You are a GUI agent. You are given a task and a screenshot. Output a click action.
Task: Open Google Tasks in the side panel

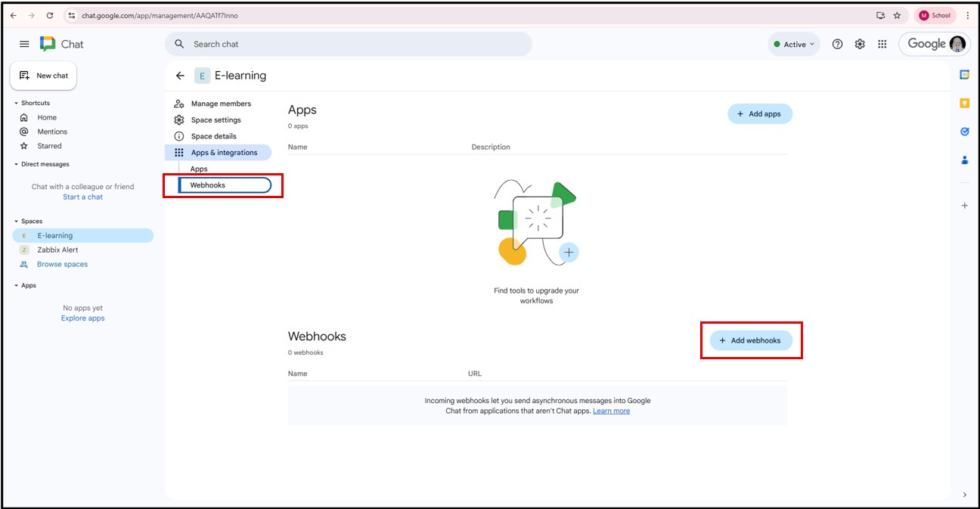coord(964,132)
